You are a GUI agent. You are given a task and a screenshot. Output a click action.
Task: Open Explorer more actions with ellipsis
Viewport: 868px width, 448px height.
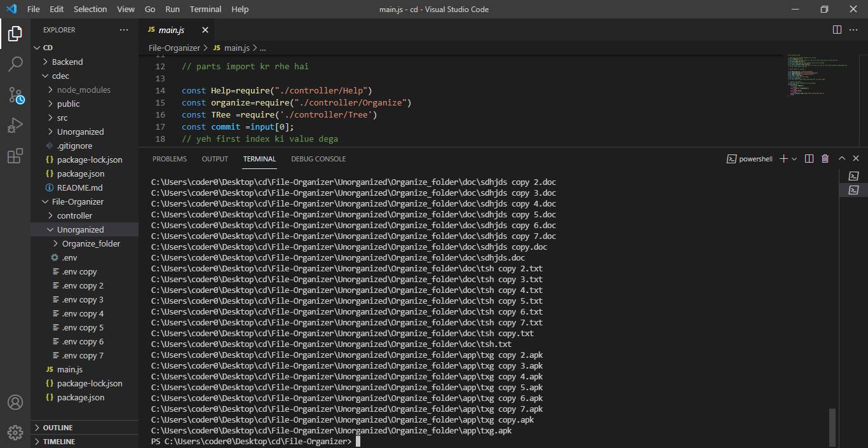[124, 29]
